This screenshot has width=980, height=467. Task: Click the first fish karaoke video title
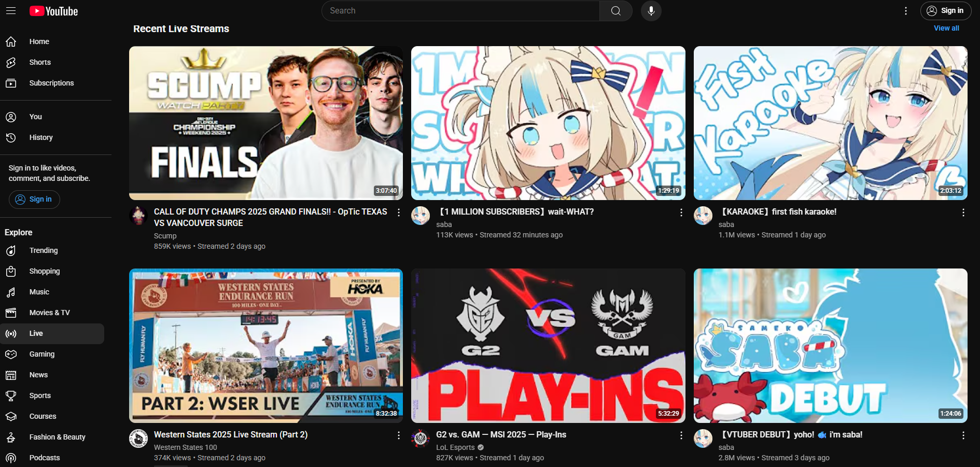(x=778, y=211)
